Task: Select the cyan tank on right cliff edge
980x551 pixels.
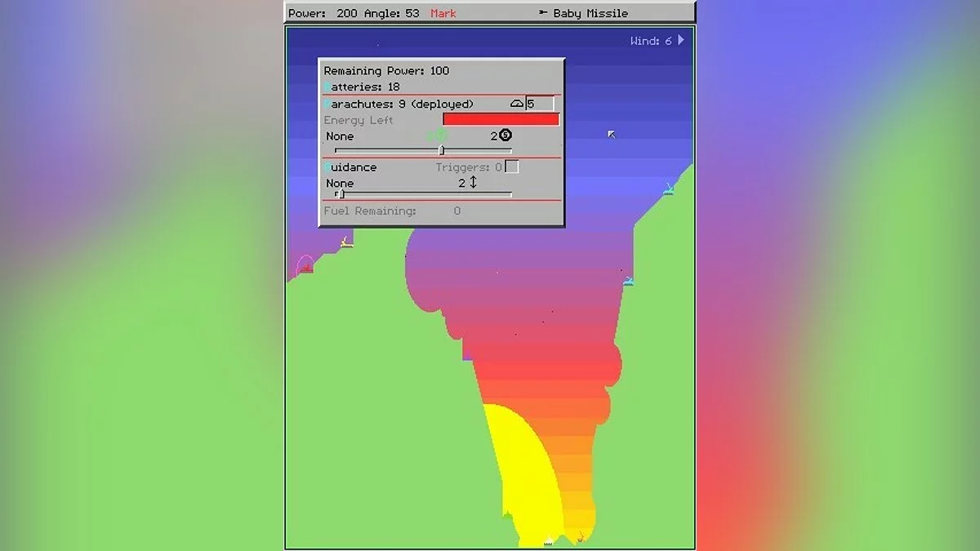Action: point(628,281)
